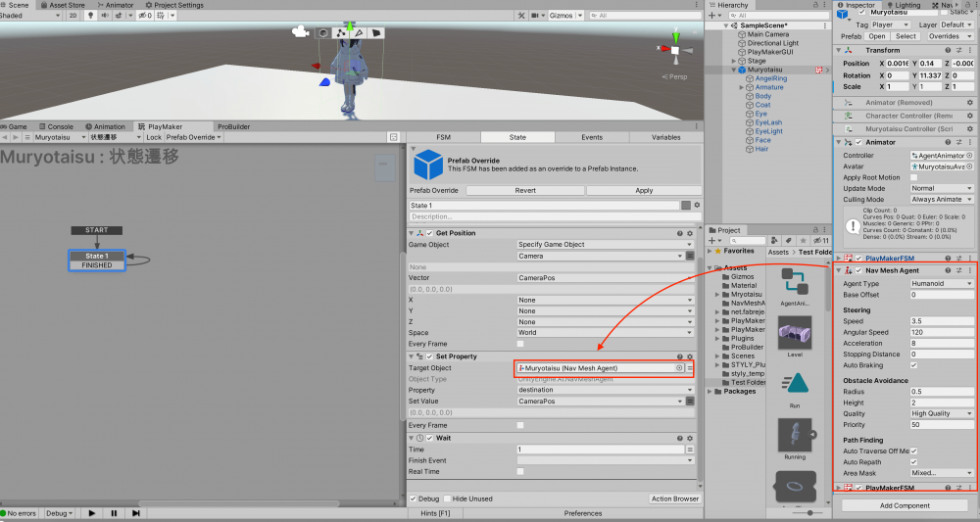Open the Agent Type Humanoid dropdown
Screen dimensions: 980x522
(x=942, y=283)
